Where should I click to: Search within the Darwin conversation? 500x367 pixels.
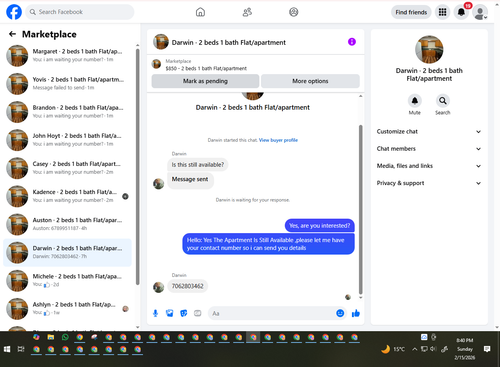[442, 100]
